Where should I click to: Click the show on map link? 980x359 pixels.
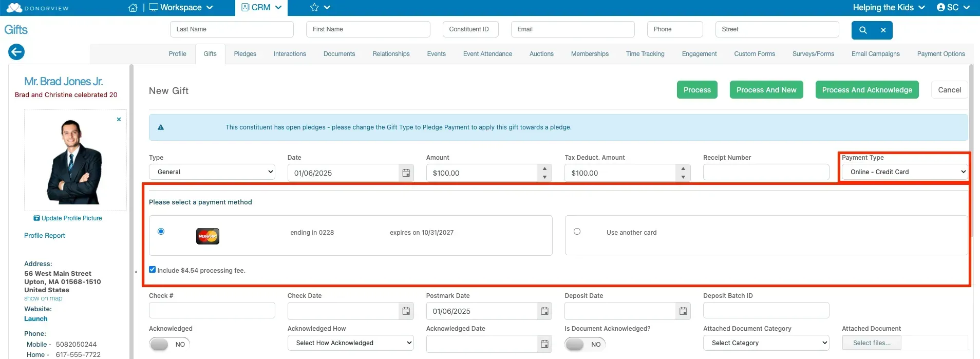[43, 298]
